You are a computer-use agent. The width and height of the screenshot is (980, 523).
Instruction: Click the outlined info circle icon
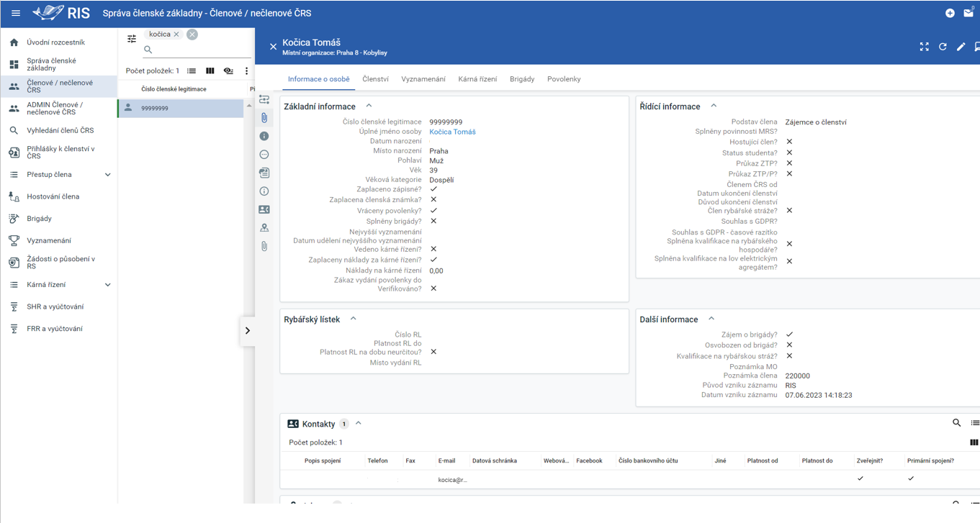[x=264, y=191]
